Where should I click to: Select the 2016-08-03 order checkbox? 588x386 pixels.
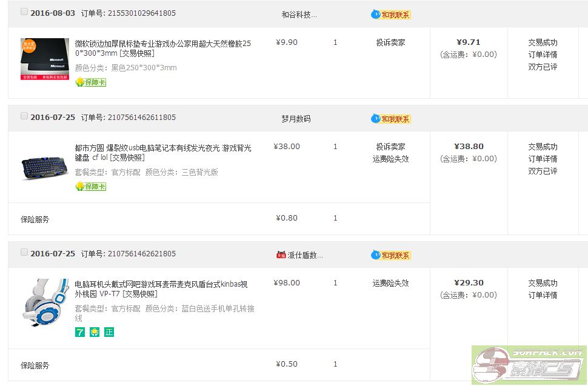click(x=24, y=12)
